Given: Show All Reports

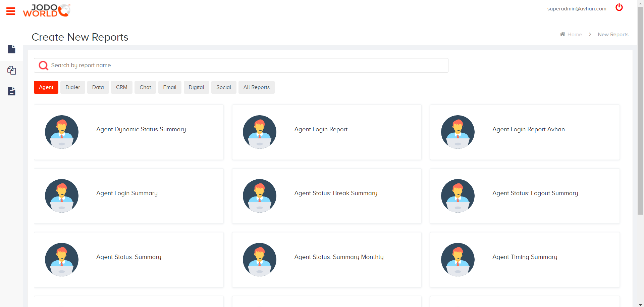Looking at the screenshot, I should [256, 87].
